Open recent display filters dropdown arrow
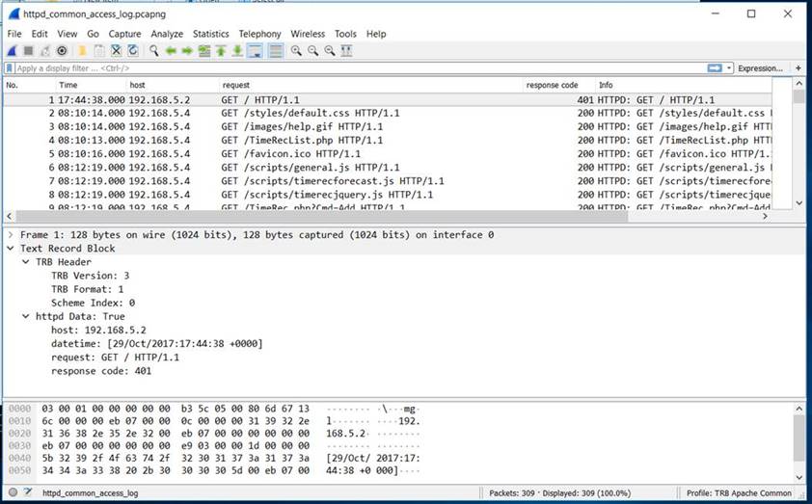812x504 pixels. coord(729,68)
